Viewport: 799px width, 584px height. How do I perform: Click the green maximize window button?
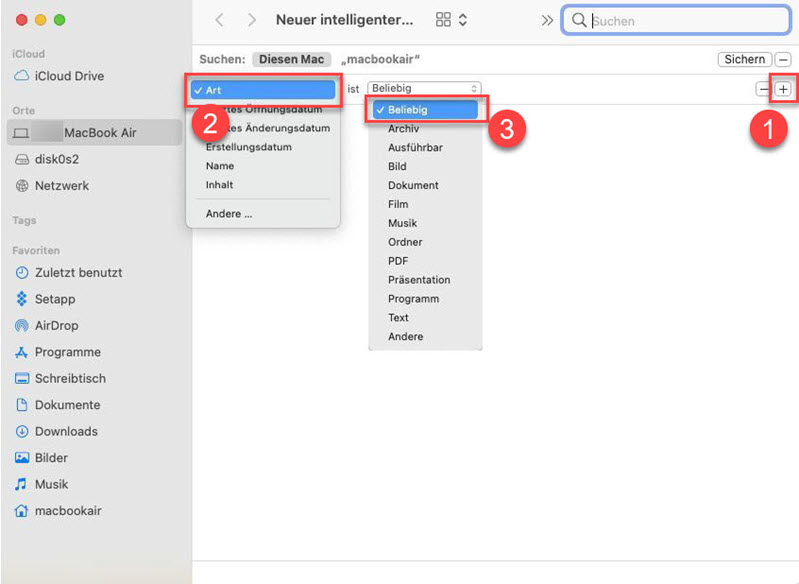click(x=60, y=20)
